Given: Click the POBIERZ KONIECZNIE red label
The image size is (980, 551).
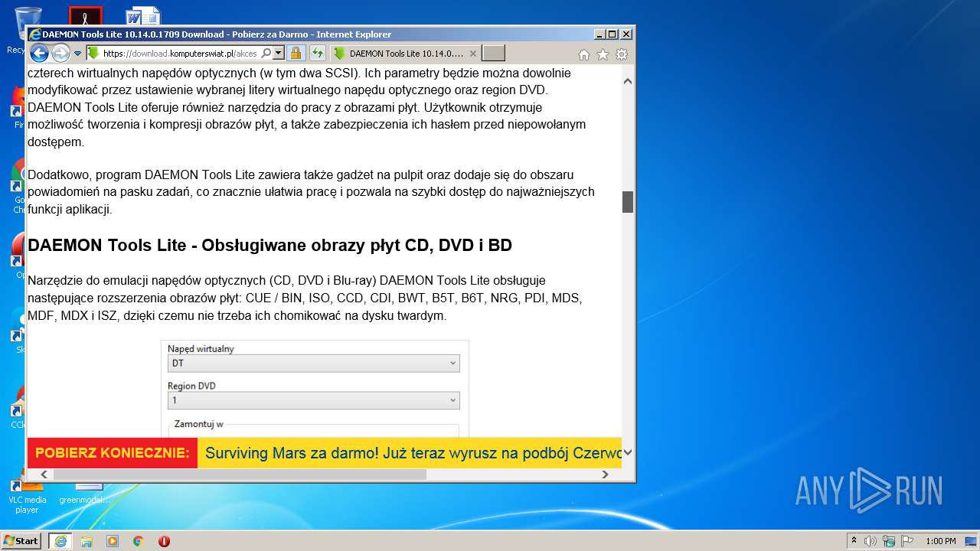Looking at the screenshot, I should point(113,453).
